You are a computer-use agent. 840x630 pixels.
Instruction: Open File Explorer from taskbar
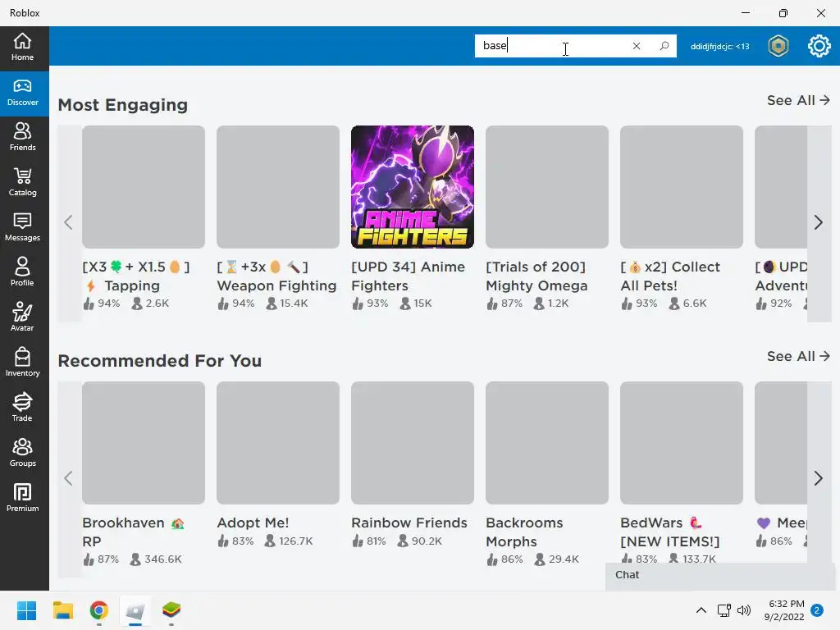pos(62,610)
